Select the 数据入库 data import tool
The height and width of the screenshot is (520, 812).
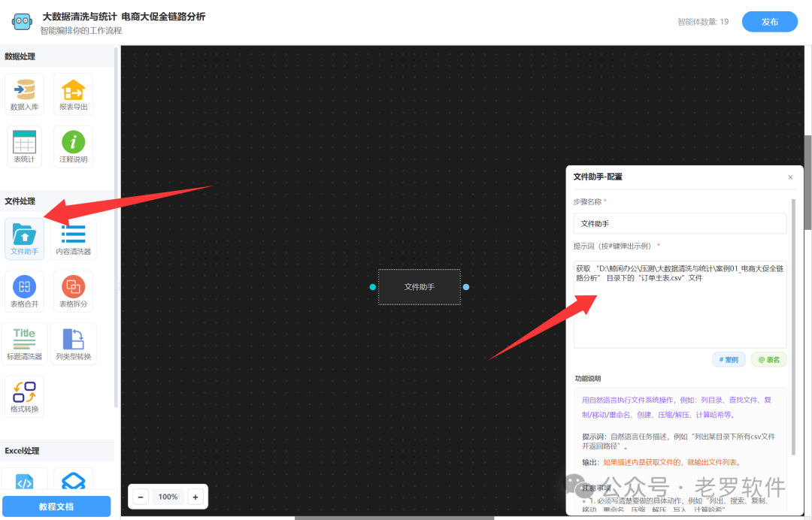[x=24, y=94]
